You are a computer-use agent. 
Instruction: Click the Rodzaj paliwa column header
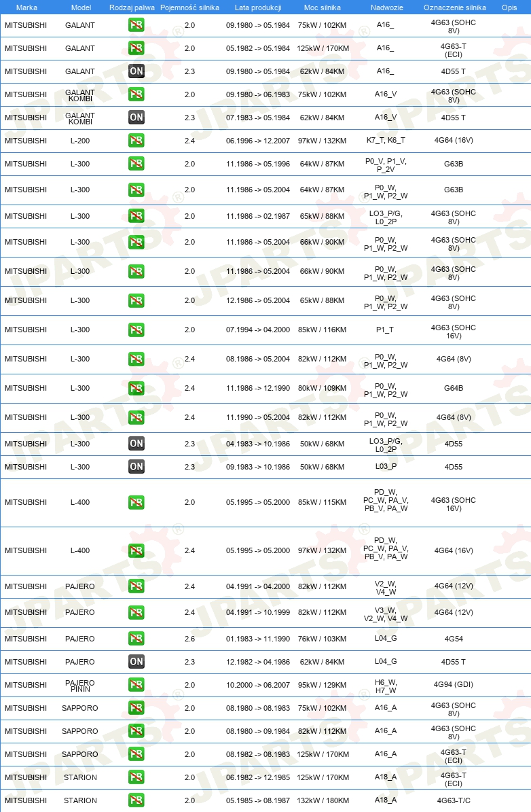(x=132, y=7)
